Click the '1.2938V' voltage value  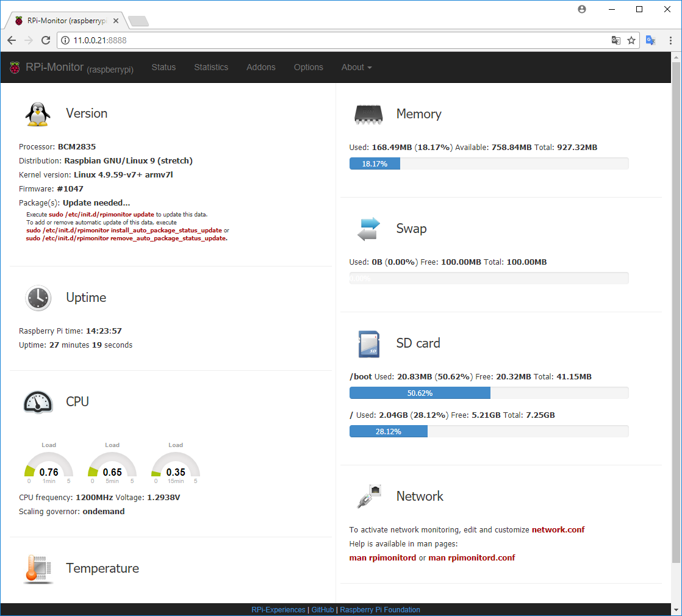[163, 498]
